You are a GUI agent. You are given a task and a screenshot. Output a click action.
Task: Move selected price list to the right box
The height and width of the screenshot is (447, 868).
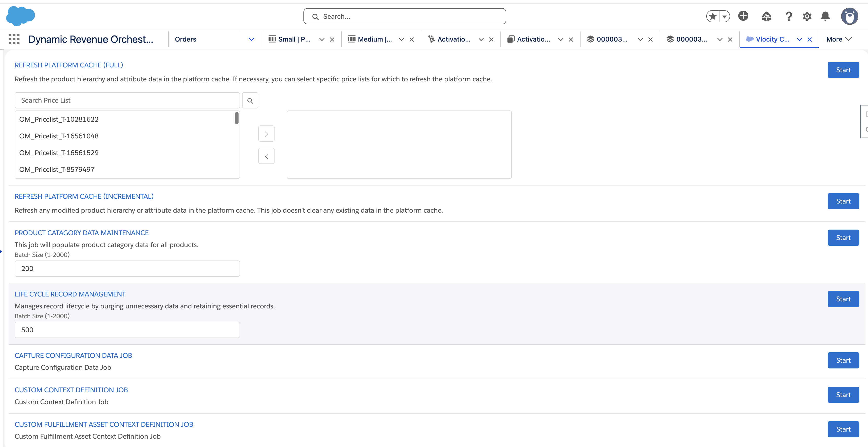pyautogui.click(x=266, y=134)
